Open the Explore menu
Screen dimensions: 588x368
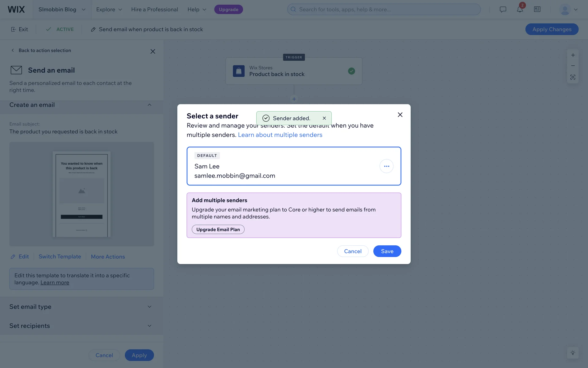pos(109,10)
